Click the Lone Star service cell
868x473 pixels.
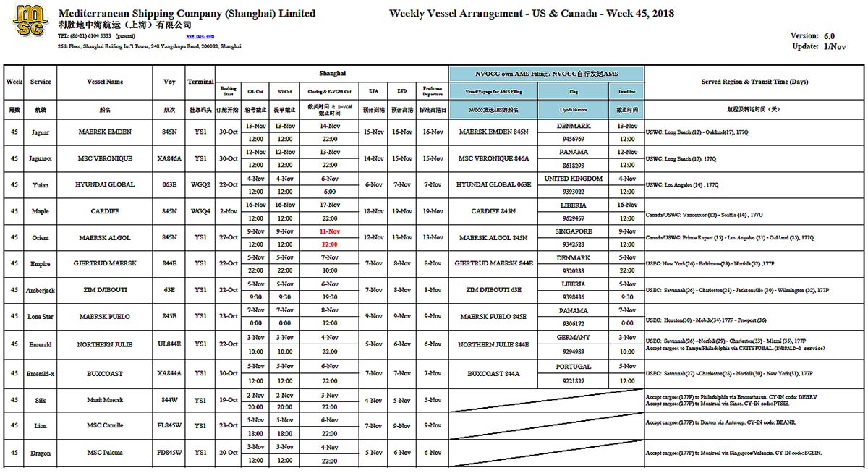click(41, 317)
